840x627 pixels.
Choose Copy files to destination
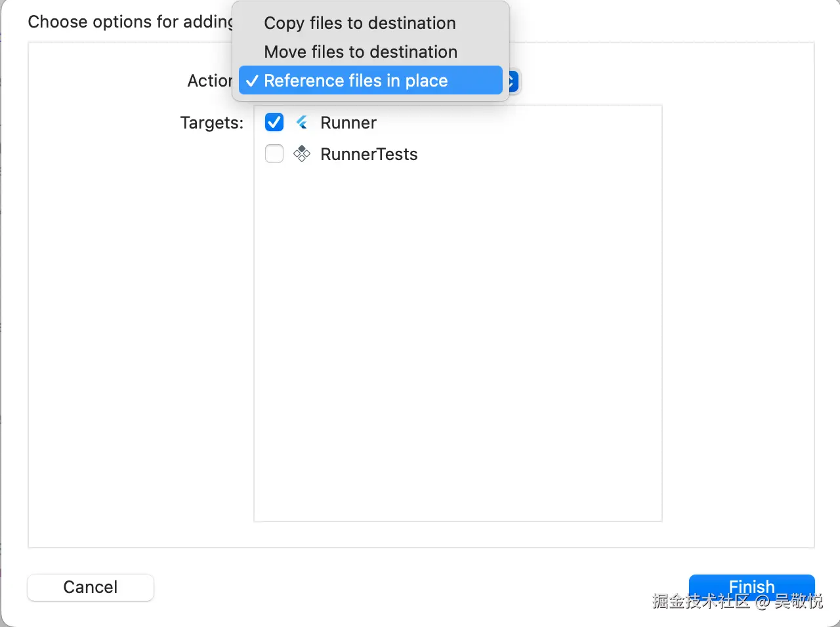[360, 23]
